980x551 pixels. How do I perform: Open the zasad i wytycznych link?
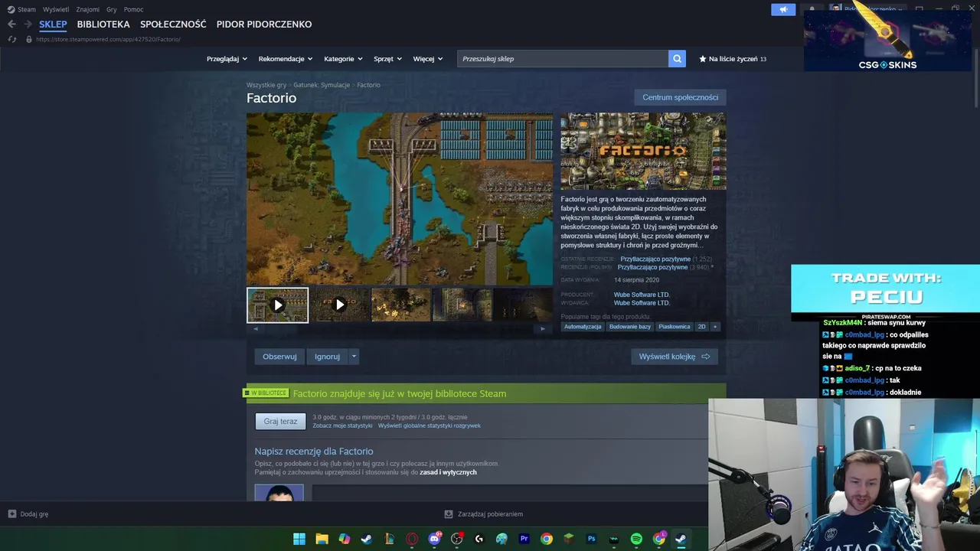(x=448, y=472)
